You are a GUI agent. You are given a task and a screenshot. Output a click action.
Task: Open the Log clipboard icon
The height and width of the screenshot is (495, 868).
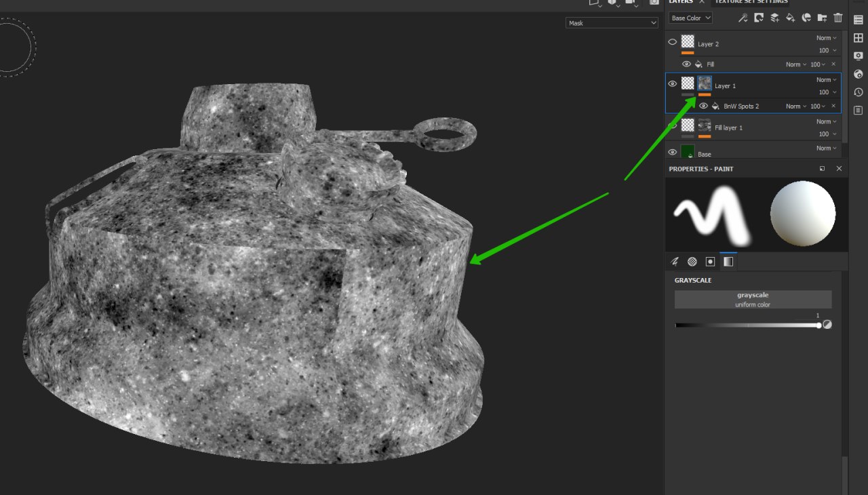click(x=859, y=110)
